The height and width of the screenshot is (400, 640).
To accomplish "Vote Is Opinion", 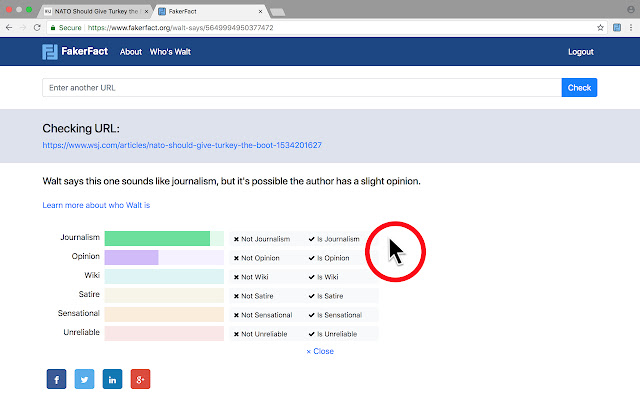I will point(329,258).
